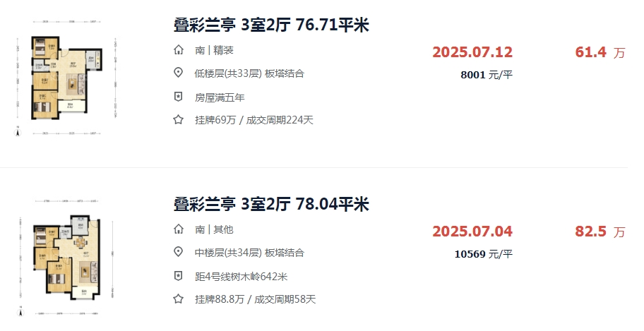Click the 房屋满五年 tag text
The image size is (644, 331).
click(x=219, y=97)
